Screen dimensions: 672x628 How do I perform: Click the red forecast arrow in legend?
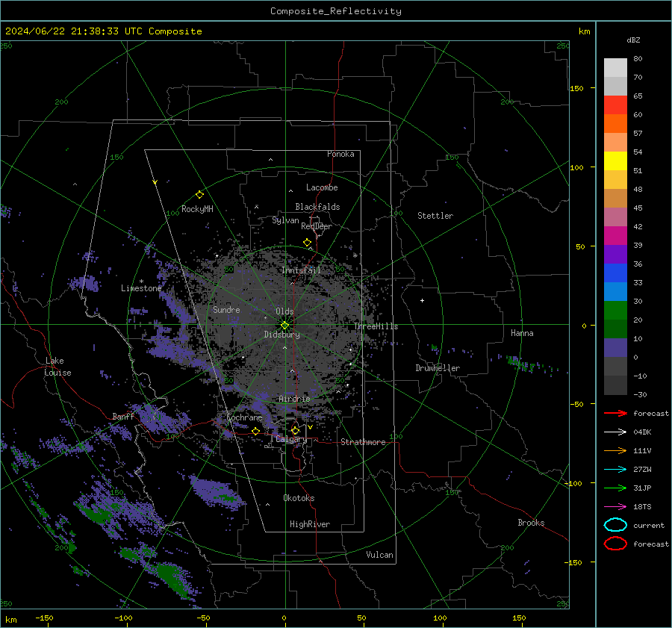(615, 413)
